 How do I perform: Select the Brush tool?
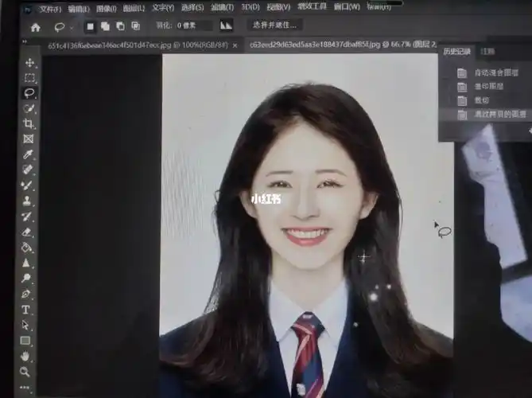(x=27, y=185)
